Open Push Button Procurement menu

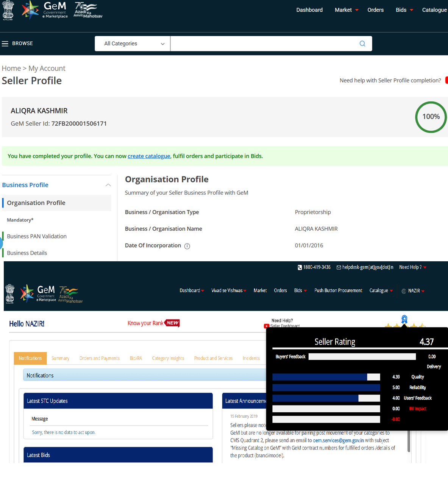pos(338,291)
